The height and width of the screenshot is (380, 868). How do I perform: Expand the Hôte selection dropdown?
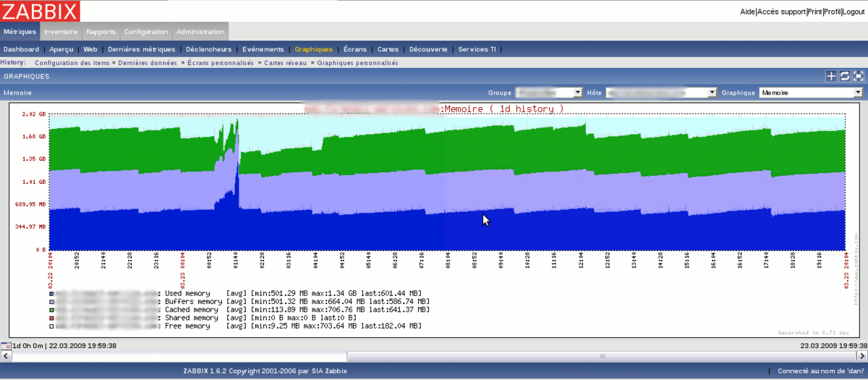(x=660, y=93)
